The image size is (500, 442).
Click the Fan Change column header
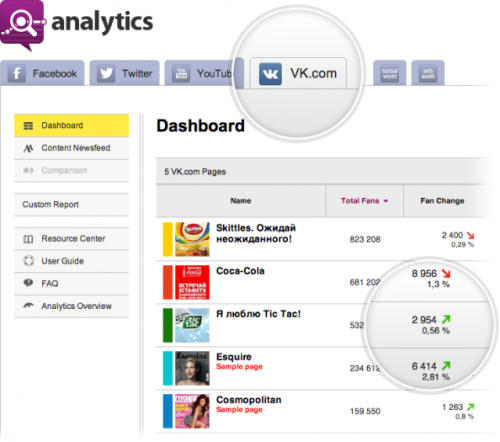pos(442,201)
